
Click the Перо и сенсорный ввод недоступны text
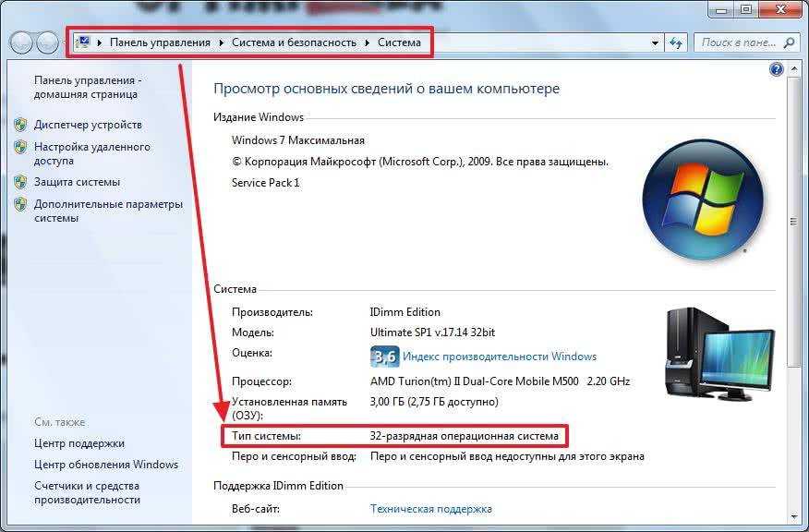click(x=507, y=456)
